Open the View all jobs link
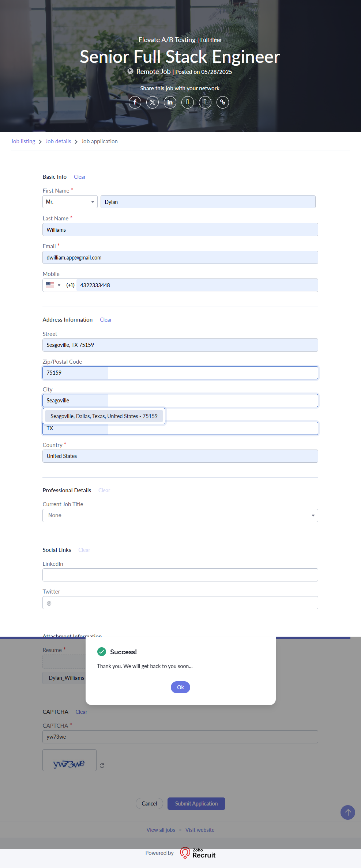361x868 pixels. (x=161, y=830)
